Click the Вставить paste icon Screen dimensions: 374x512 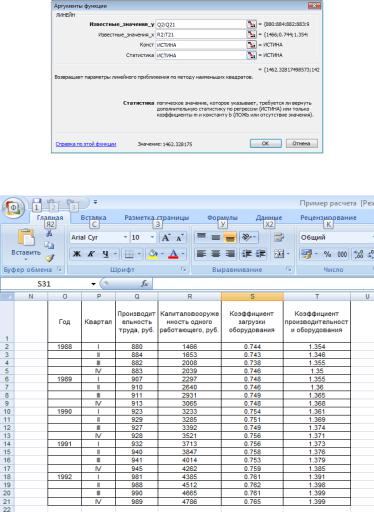[x=26, y=238]
